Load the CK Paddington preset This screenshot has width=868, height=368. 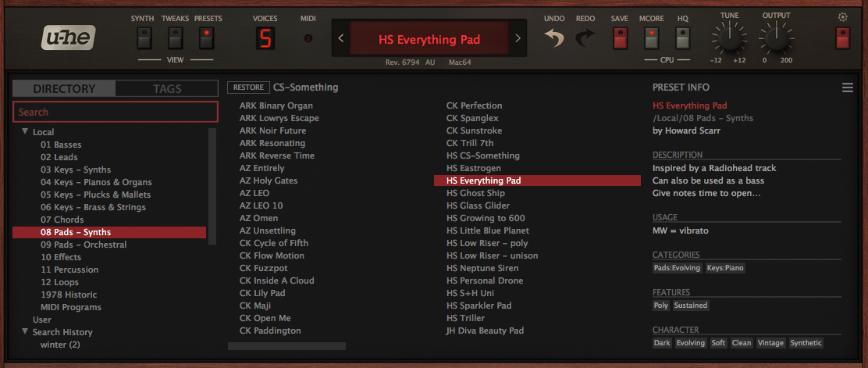coord(270,330)
